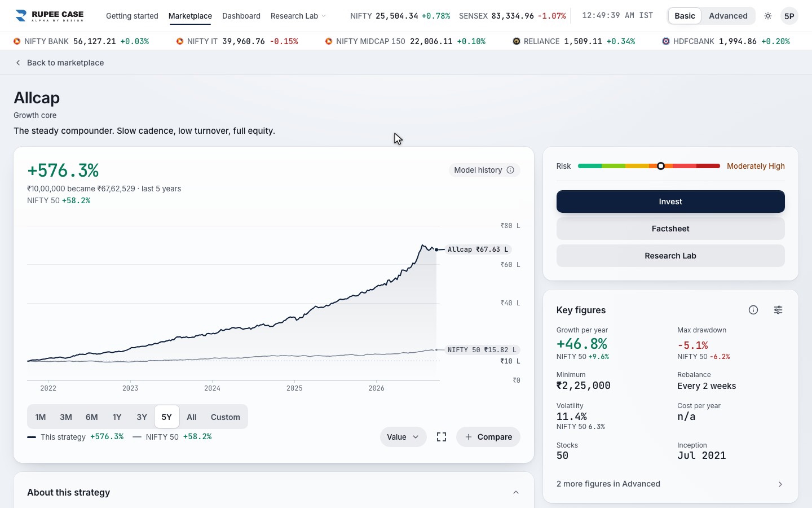Click the Key figures info icon
The image size is (812, 508).
click(753, 310)
